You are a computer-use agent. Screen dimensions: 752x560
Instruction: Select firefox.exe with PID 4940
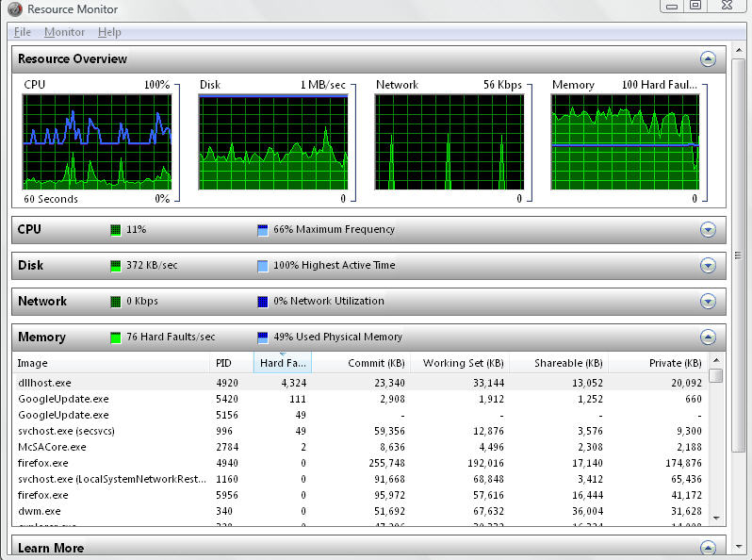click(x=360, y=463)
